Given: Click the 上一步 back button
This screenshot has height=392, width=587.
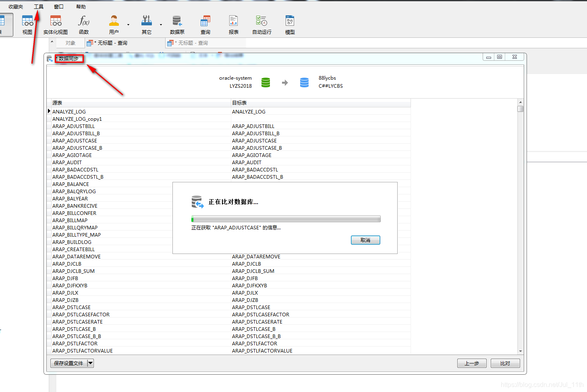Looking at the screenshot, I should pyautogui.click(x=472, y=363).
